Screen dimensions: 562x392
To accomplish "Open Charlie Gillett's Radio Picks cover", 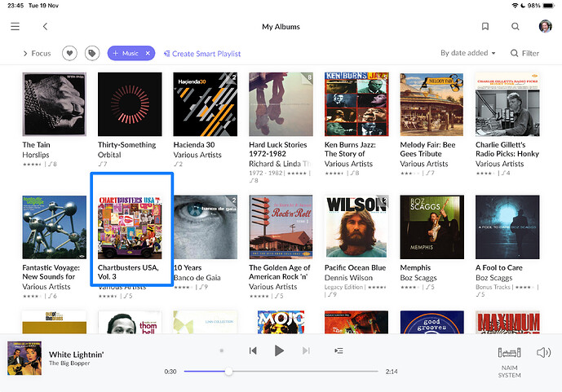I will pyautogui.click(x=507, y=104).
